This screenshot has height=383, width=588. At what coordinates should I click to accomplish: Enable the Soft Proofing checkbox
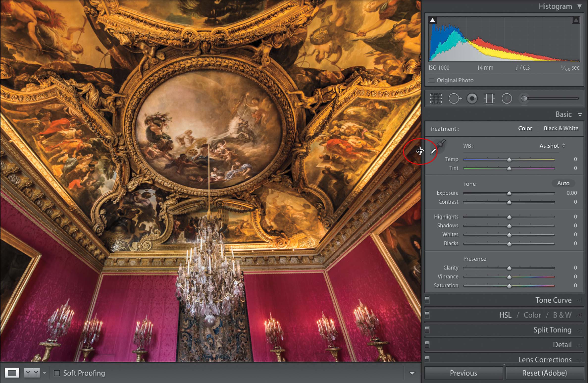coord(57,373)
